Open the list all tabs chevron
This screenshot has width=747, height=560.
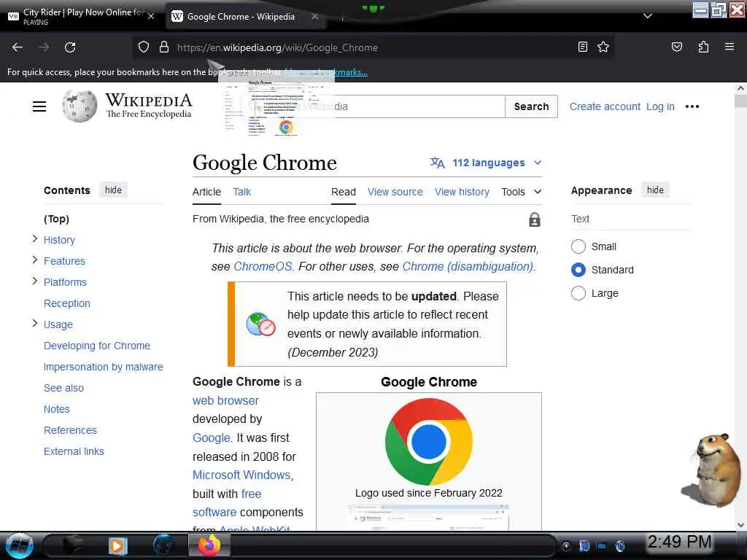tap(648, 16)
